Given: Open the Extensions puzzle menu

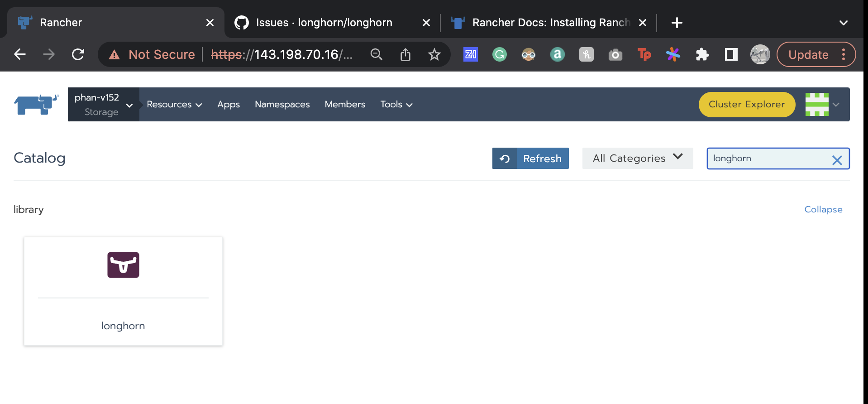Looking at the screenshot, I should (702, 54).
